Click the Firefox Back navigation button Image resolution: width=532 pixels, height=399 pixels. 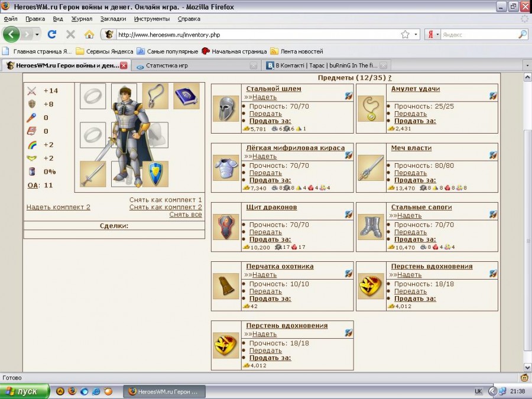click(11, 34)
